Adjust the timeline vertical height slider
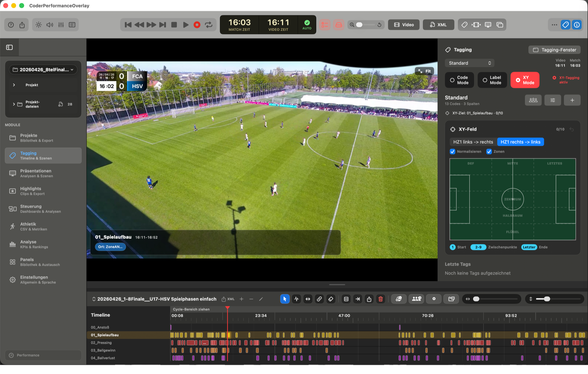Screen dimensions: 588x374 [558, 299]
